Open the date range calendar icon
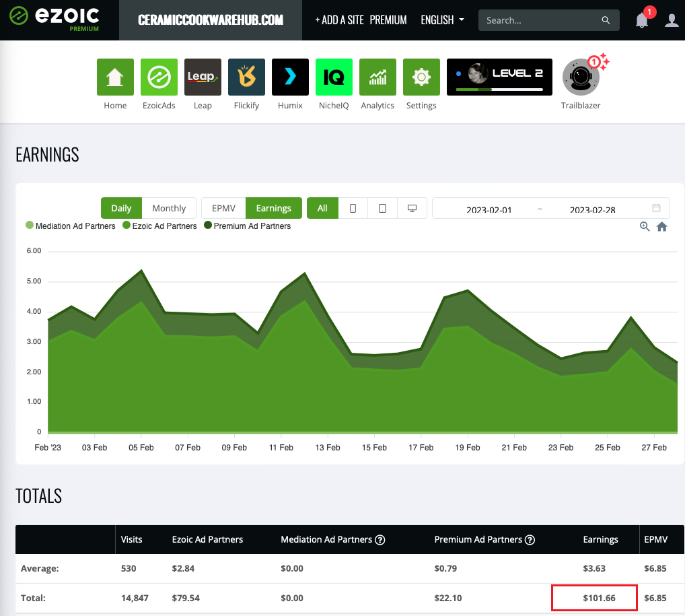This screenshot has width=685, height=616. (x=656, y=207)
